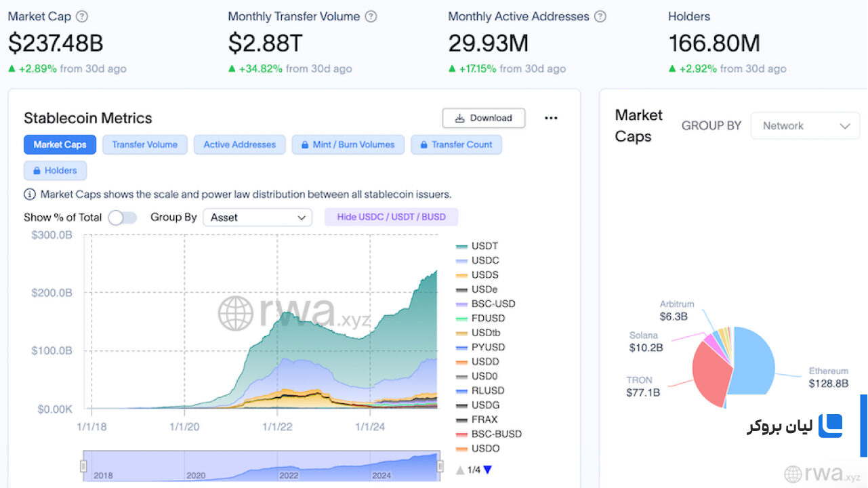Image resolution: width=868 pixels, height=488 pixels.
Task: Toggle USDO series in chart legend
Action: tap(478, 448)
